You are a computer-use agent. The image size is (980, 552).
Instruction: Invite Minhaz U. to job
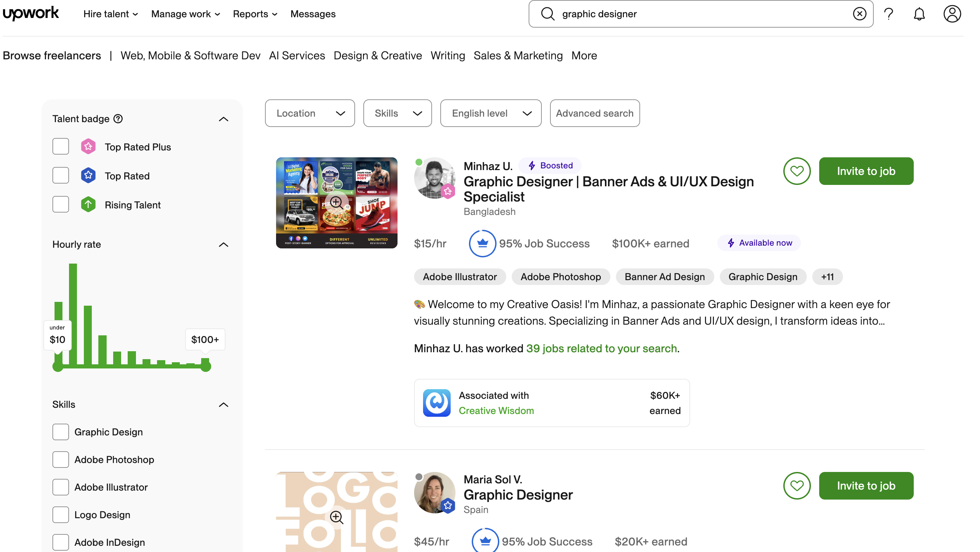[865, 171]
